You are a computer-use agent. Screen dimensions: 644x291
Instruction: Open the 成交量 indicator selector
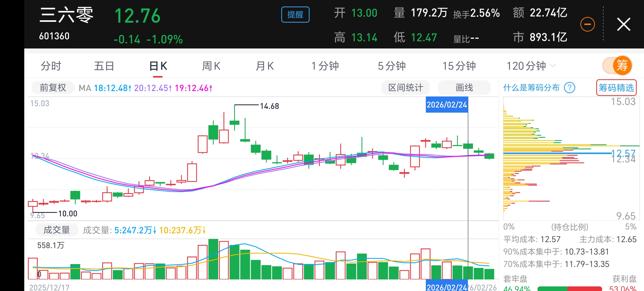click(x=57, y=230)
